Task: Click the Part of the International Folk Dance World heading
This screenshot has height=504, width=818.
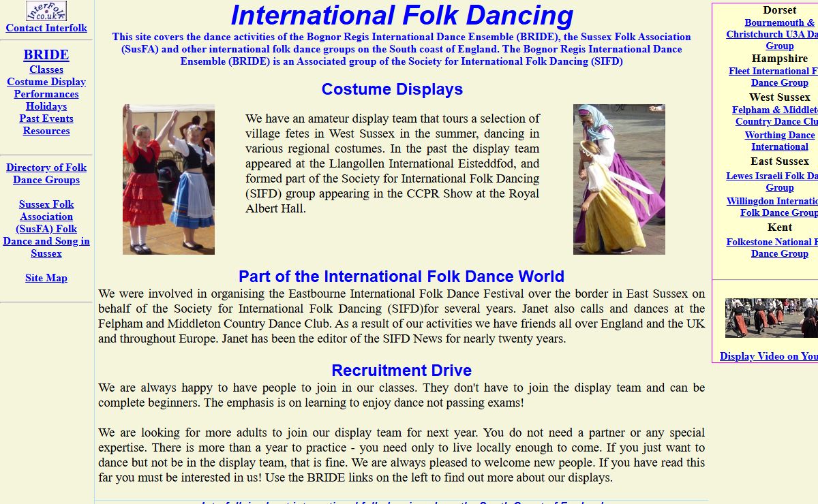Action: [x=402, y=277]
